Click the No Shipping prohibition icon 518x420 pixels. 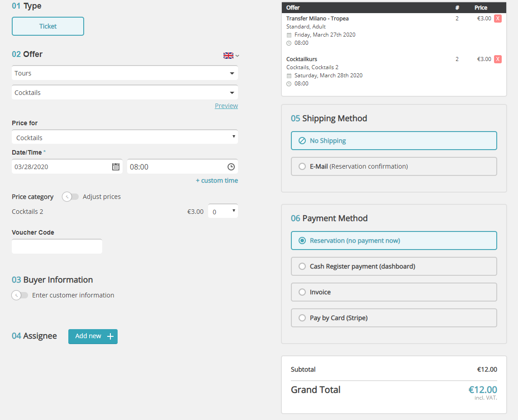coord(302,141)
